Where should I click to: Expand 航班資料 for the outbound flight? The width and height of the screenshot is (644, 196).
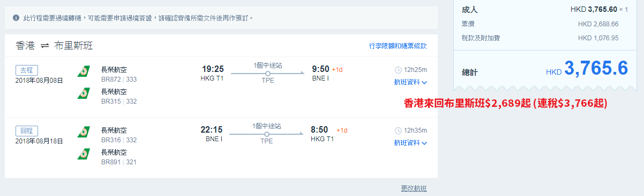tap(410, 82)
